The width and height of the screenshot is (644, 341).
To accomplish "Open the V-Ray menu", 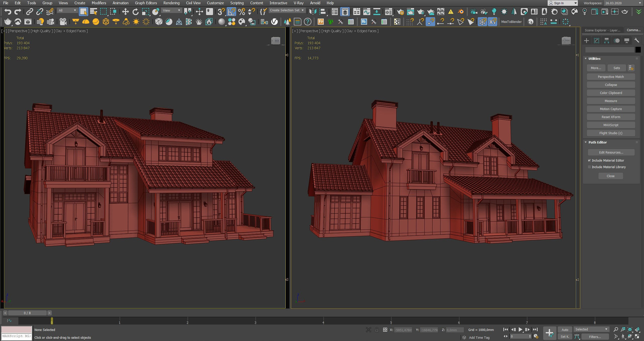I will 298,3.
